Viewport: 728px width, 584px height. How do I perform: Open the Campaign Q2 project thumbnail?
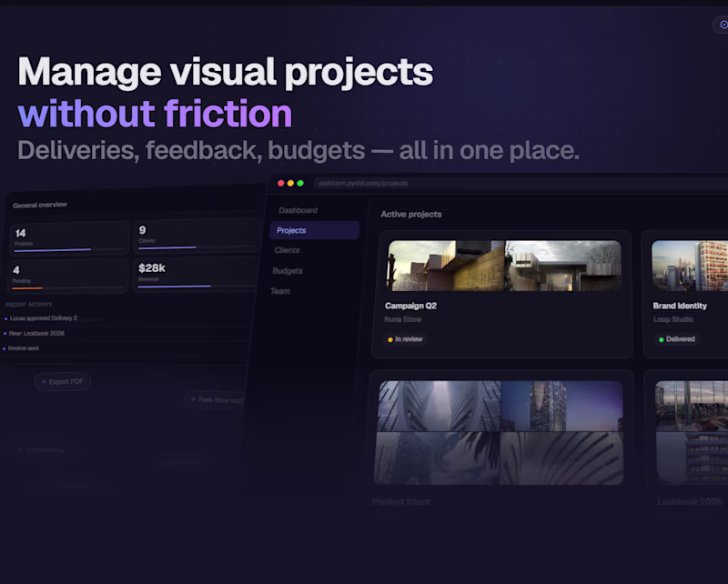pyautogui.click(x=505, y=266)
